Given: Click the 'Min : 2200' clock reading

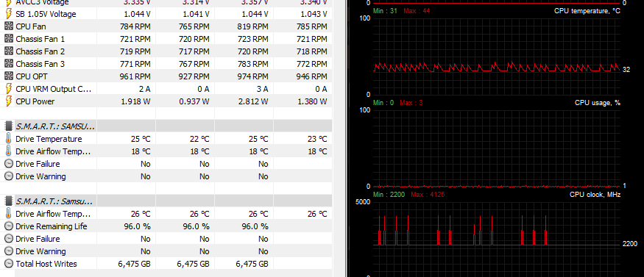Looking at the screenshot, I should (x=389, y=194).
